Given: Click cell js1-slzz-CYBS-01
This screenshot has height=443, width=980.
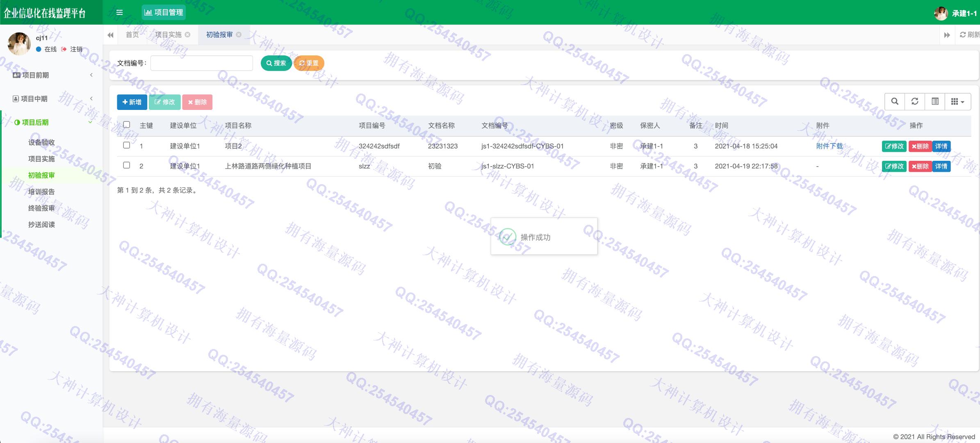Looking at the screenshot, I should pos(508,166).
